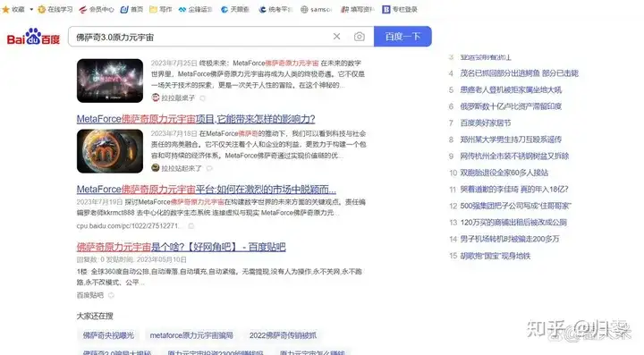Open hot item 10 双胞胎退役全家60多人接站
Screen dimensions: 644x355
click(x=504, y=173)
